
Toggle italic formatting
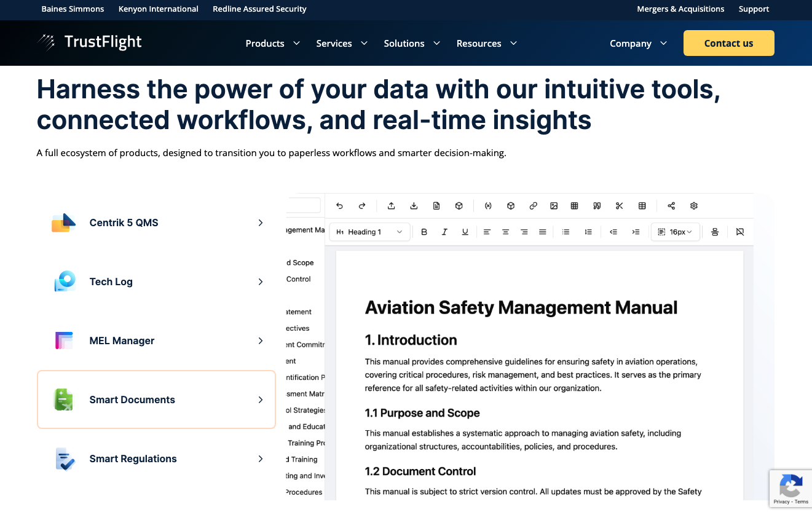coord(444,232)
